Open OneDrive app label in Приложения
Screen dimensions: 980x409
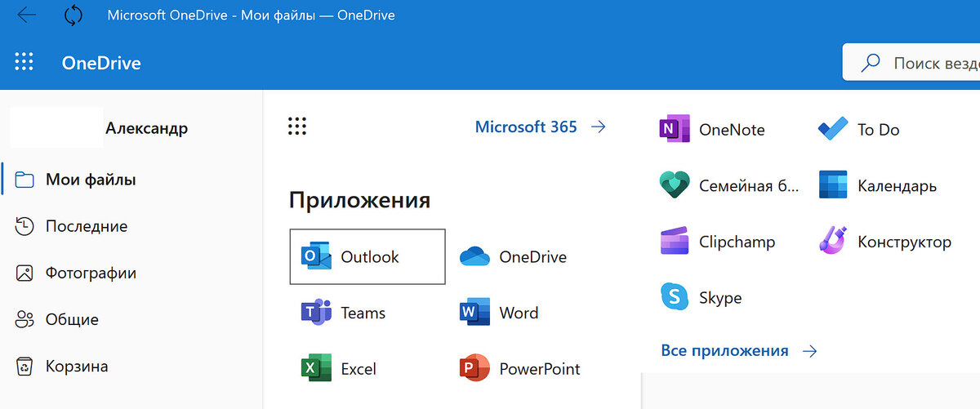click(x=532, y=257)
